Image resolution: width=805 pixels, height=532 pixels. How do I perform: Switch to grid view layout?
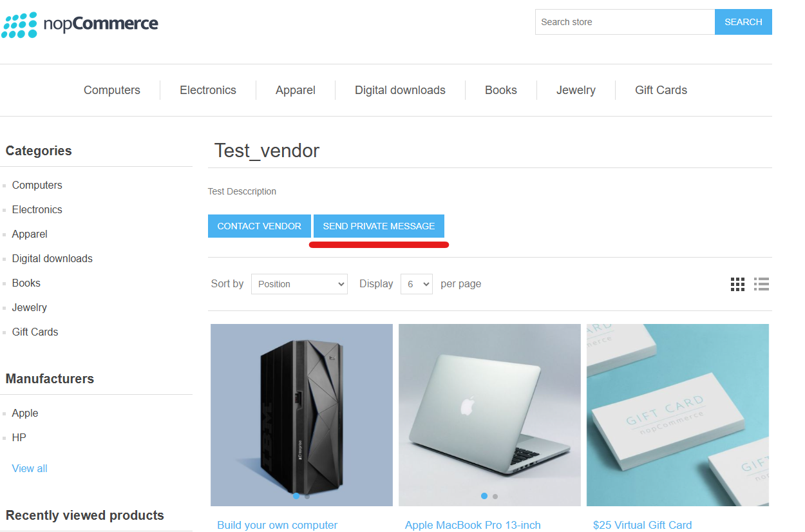737,284
